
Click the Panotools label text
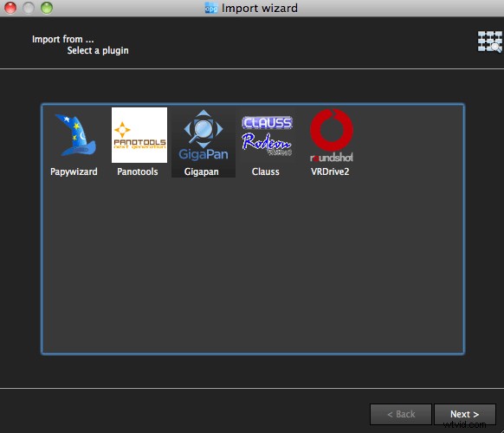[137, 171]
